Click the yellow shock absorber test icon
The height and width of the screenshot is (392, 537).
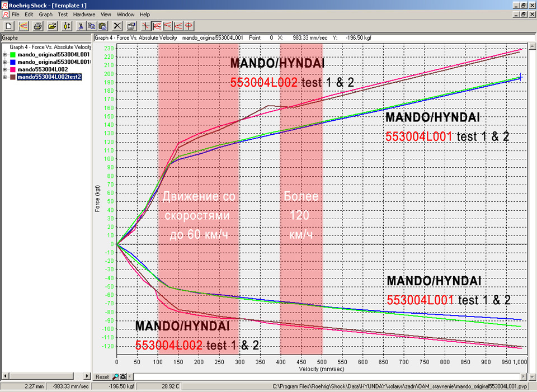coord(67,26)
